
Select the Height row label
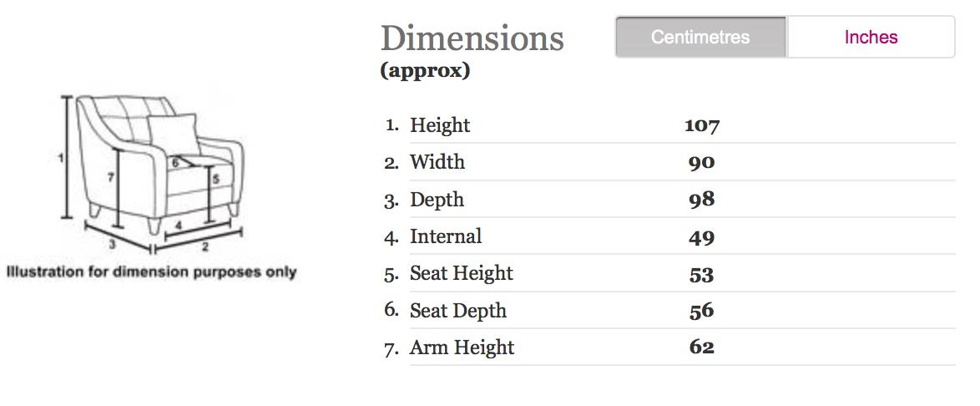440,125
